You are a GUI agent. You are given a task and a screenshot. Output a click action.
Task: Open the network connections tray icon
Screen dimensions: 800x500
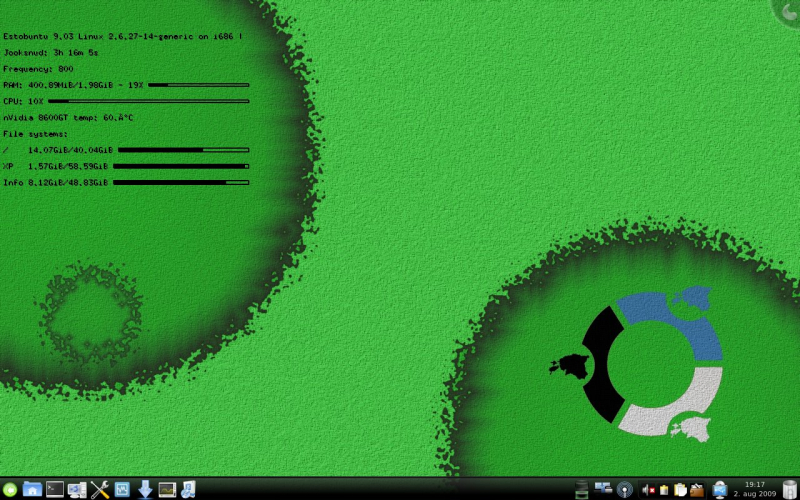604,489
